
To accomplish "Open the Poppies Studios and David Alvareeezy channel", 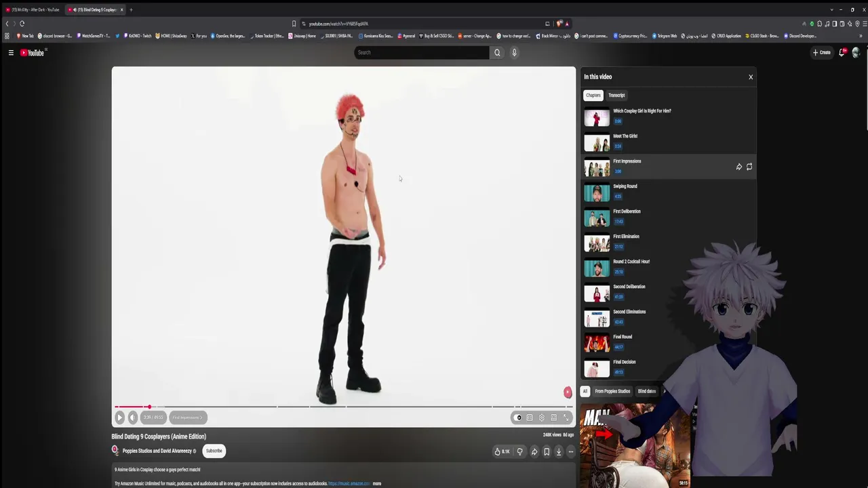I will click(157, 451).
